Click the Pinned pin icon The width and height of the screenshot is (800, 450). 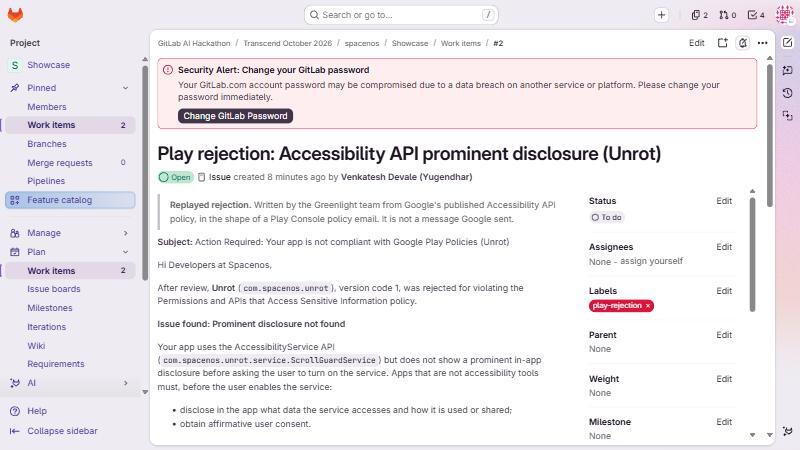15,88
